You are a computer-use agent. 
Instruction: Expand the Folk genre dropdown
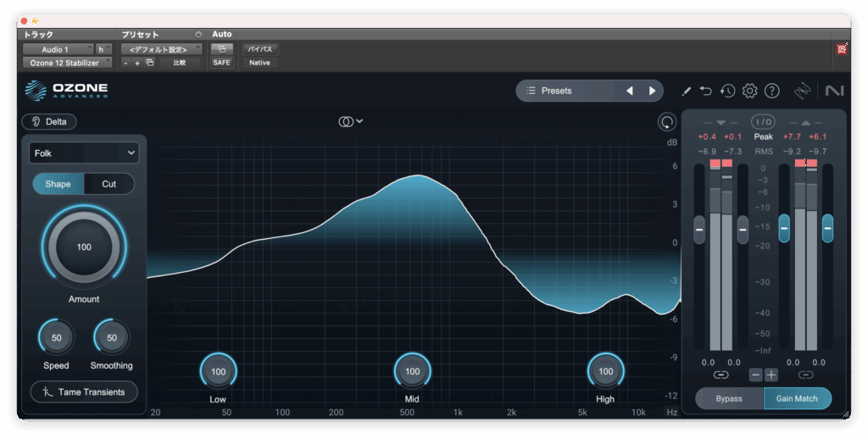point(84,153)
